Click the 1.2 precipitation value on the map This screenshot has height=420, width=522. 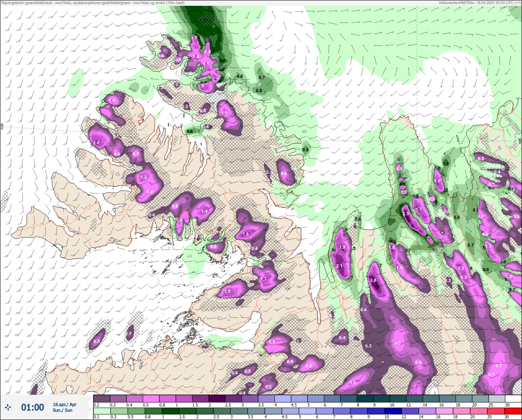(x=144, y=177)
